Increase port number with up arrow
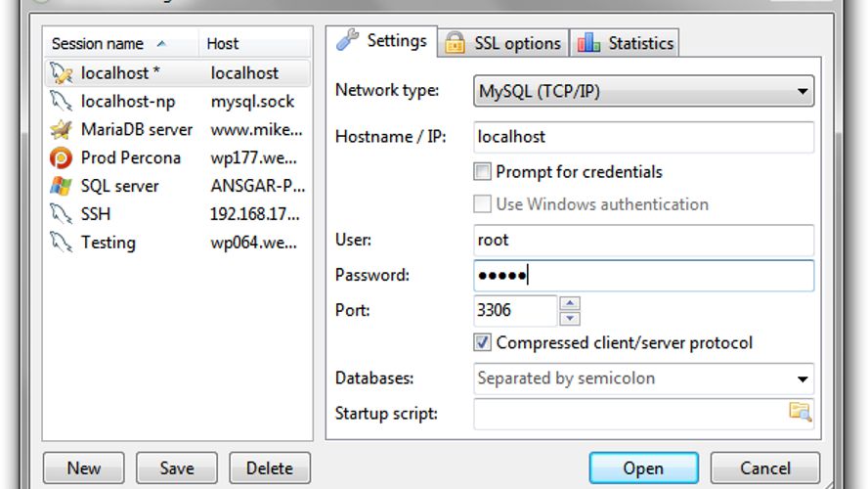The width and height of the screenshot is (868, 489). pos(570,303)
